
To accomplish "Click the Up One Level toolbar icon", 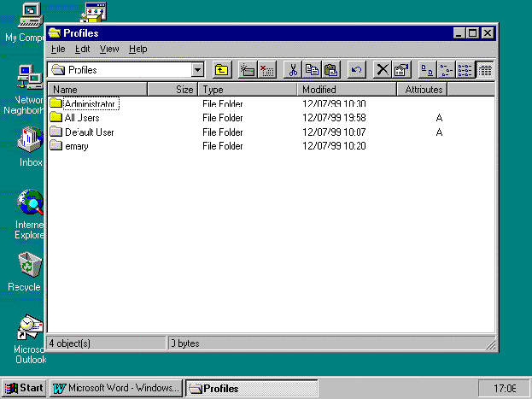I will click(x=222, y=70).
